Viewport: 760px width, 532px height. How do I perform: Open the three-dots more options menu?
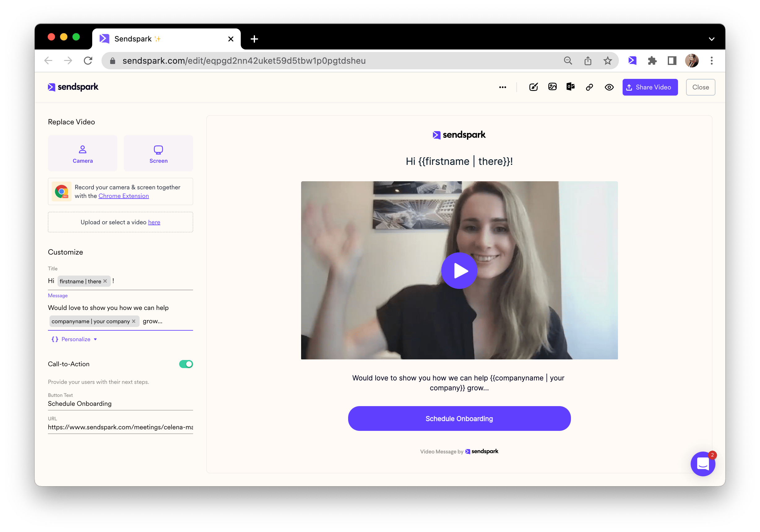(502, 87)
